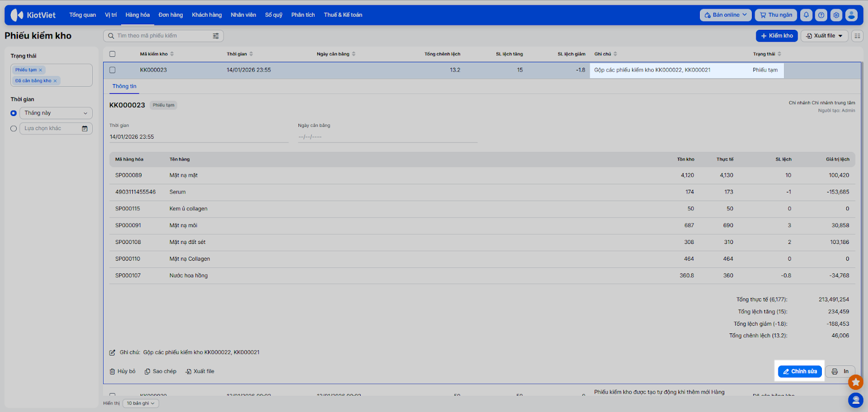
Task: Open the 'Khách hàng' menu
Action: tap(207, 15)
